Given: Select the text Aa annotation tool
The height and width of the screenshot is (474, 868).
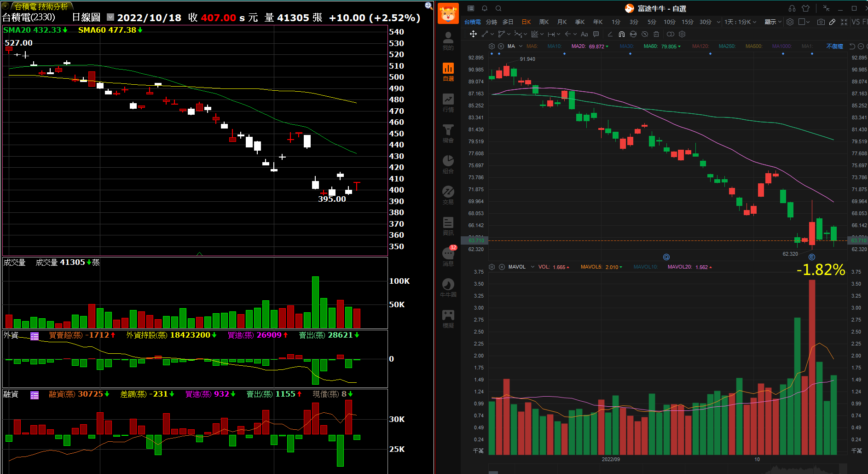Looking at the screenshot, I should click(584, 34).
